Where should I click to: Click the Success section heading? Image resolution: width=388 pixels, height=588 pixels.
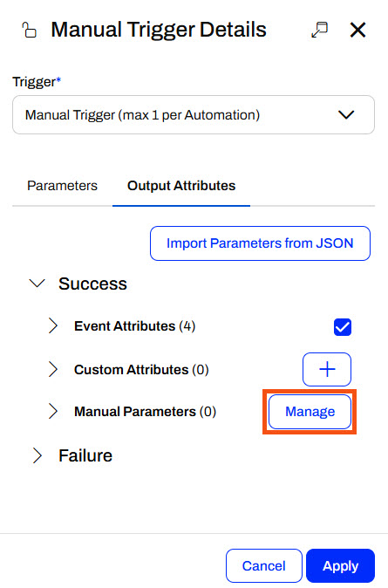pyautogui.click(x=92, y=284)
